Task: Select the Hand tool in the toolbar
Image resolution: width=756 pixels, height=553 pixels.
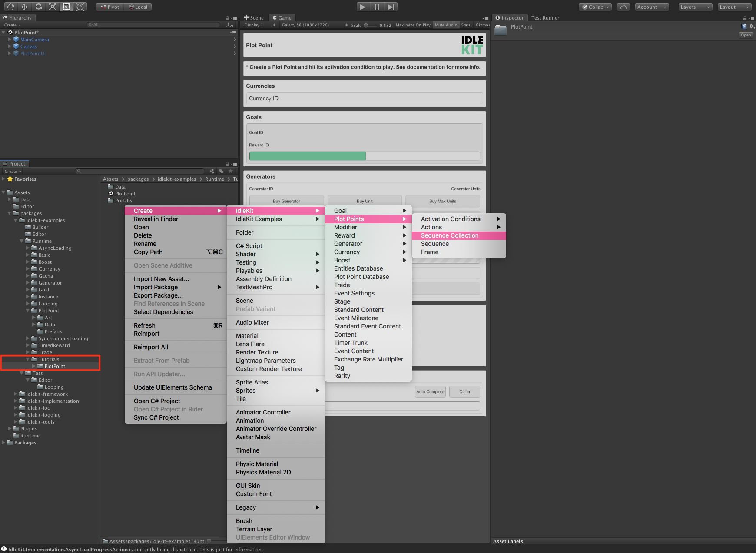Action: click(10, 7)
